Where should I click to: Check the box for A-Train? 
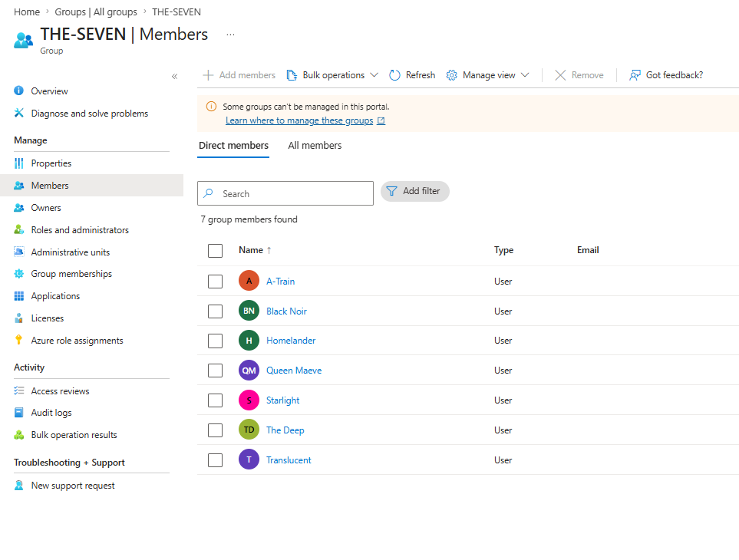pos(216,282)
